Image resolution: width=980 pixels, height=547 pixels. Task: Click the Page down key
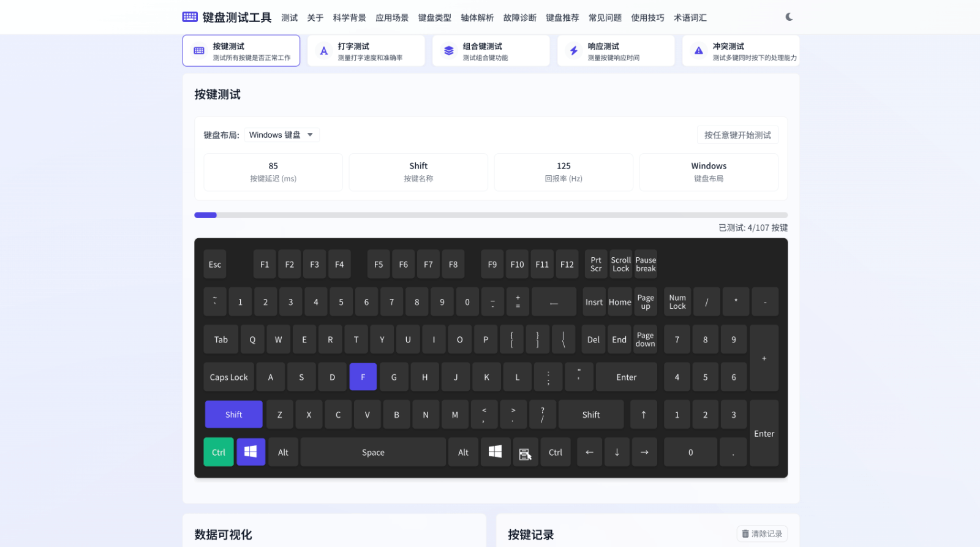point(646,339)
